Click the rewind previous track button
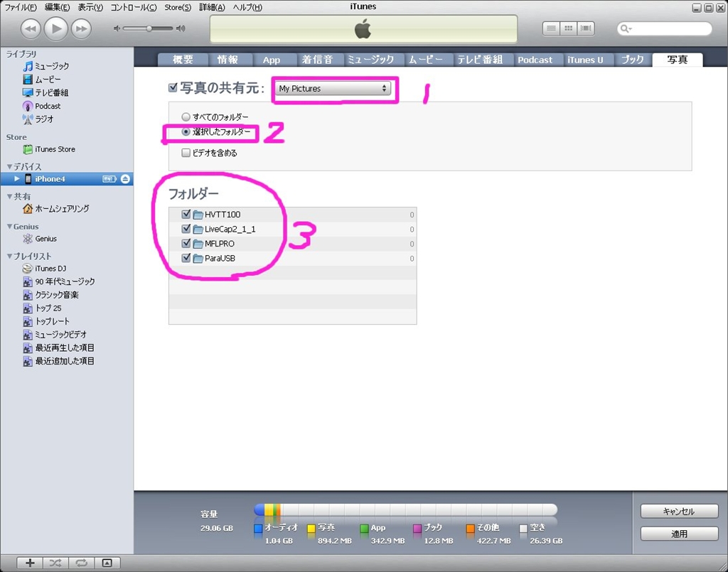 click(30, 28)
